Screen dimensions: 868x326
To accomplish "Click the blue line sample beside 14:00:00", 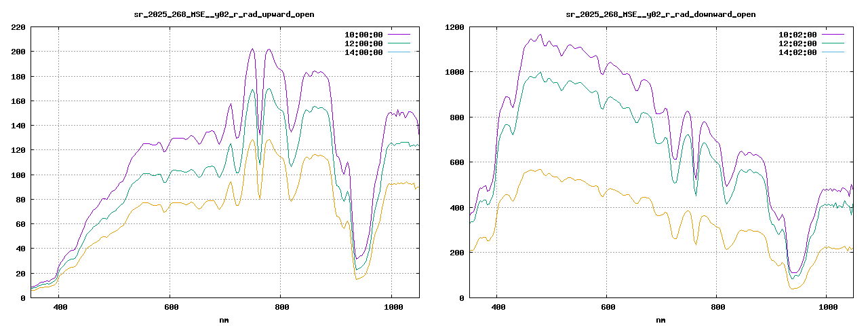I will click(399, 52).
